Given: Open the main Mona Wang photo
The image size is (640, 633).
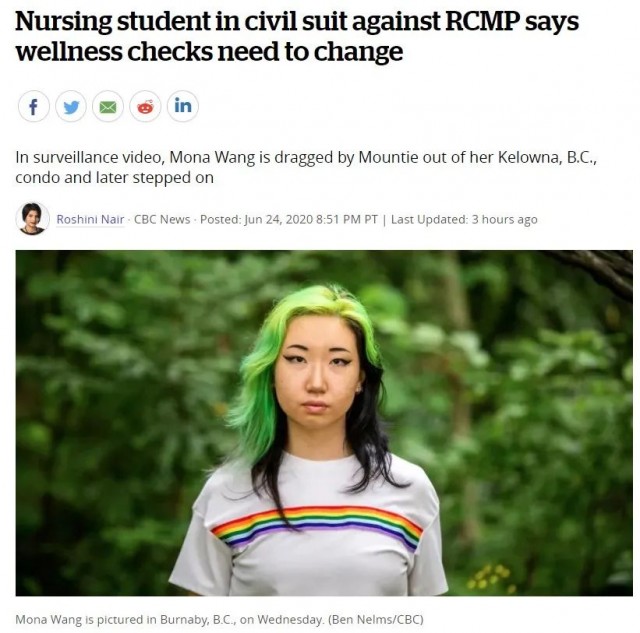Looking at the screenshot, I should tap(324, 423).
